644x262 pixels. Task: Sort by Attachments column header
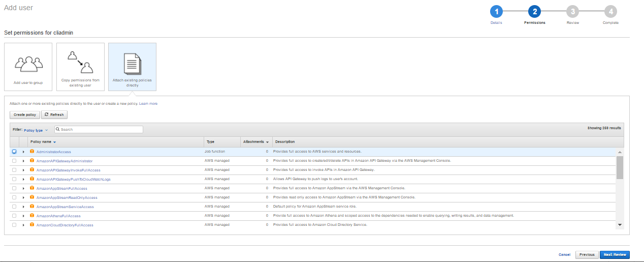pos(256,141)
